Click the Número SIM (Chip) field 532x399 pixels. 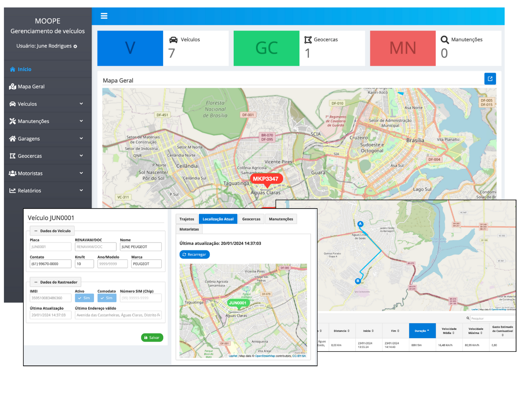(x=141, y=298)
